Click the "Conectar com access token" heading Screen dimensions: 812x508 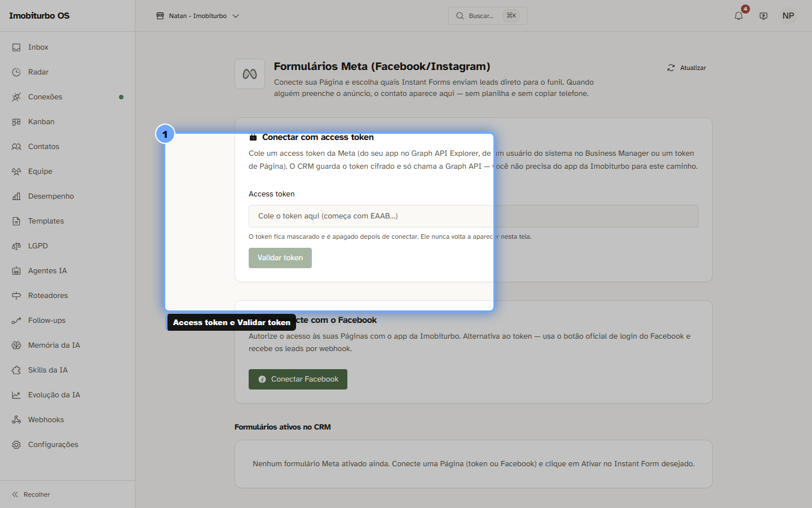tap(318, 137)
